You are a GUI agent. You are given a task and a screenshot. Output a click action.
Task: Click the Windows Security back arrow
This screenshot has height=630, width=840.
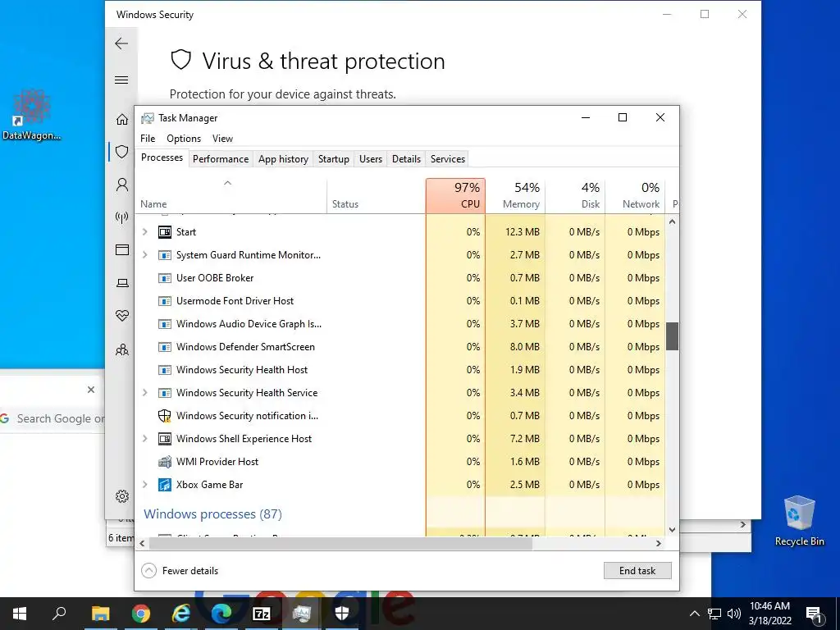(x=121, y=43)
